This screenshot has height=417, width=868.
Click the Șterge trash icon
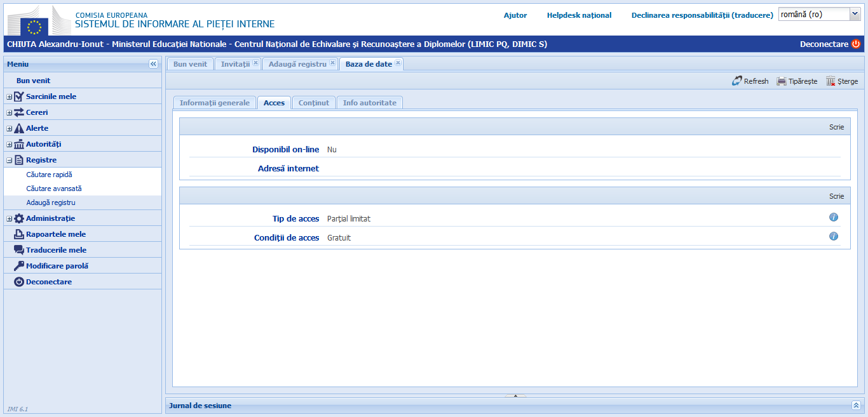click(x=829, y=81)
